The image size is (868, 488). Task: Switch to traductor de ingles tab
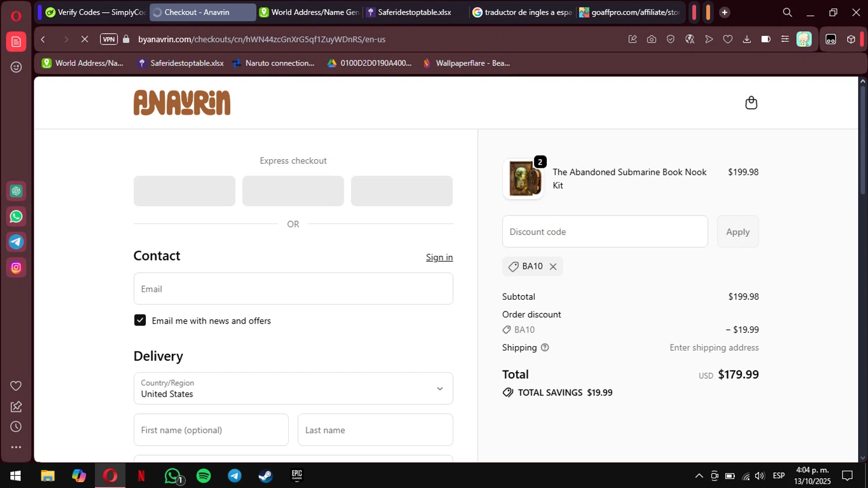[x=523, y=12]
